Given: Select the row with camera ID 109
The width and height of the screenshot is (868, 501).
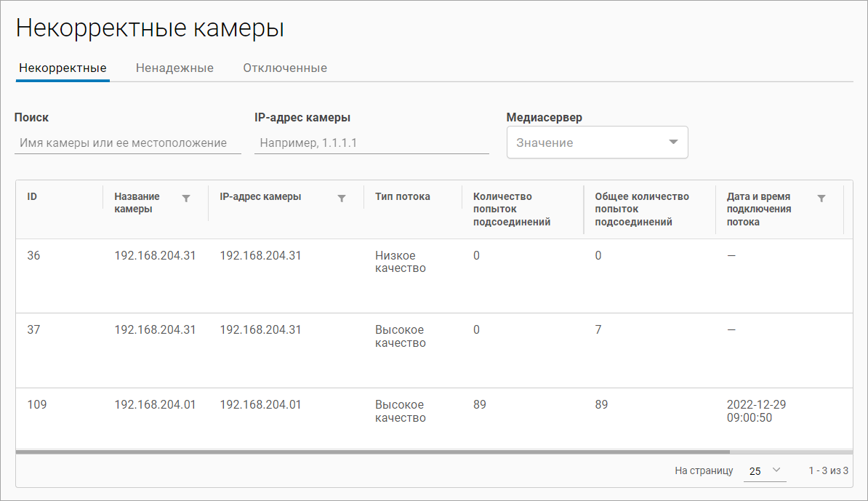Looking at the screenshot, I should click(36, 405).
